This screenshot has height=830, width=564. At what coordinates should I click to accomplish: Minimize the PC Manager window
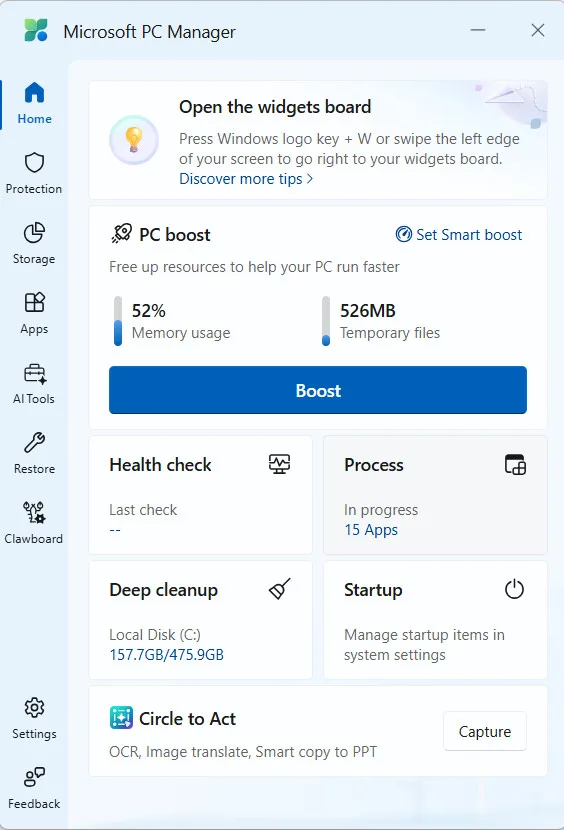(x=478, y=30)
